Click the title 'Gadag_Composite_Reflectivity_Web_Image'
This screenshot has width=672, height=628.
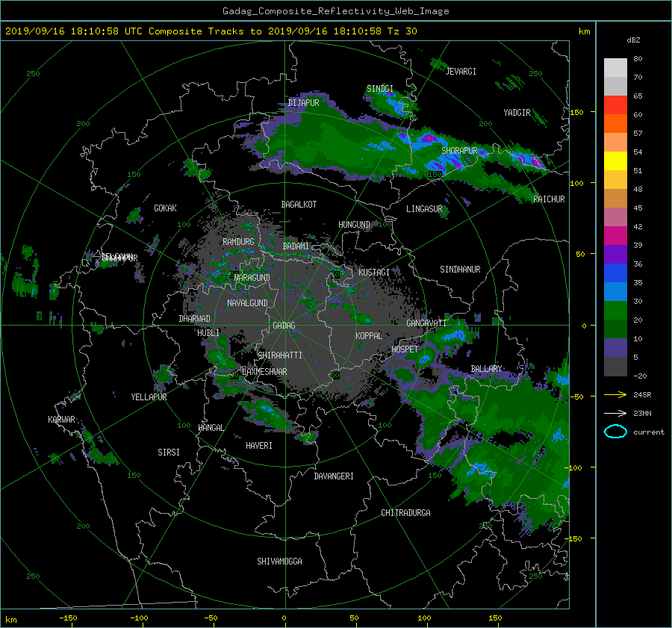click(x=335, y=11)
